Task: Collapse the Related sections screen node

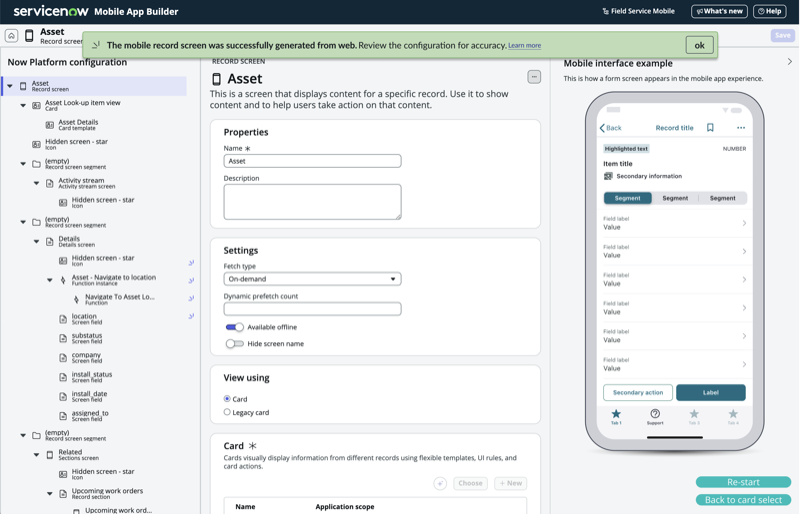Action: coord(36,455)
